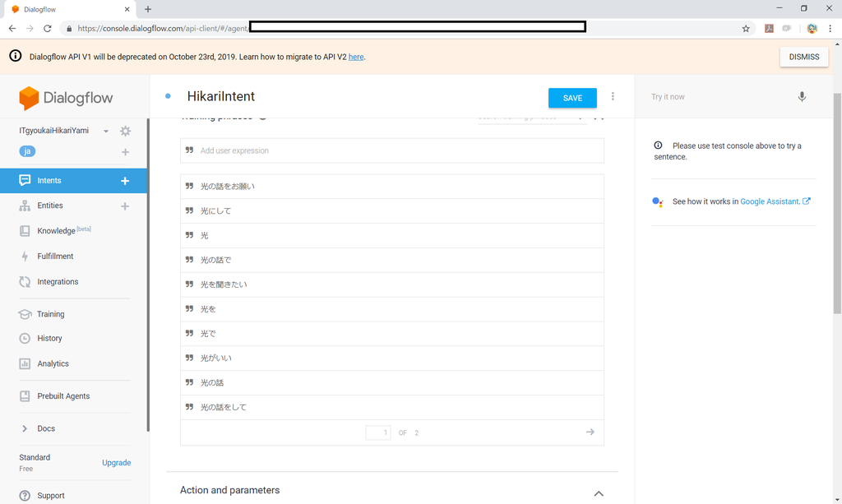Select phrase 光がいい
The height and width of the screenshot is (504, 842).
click(392, 358)
